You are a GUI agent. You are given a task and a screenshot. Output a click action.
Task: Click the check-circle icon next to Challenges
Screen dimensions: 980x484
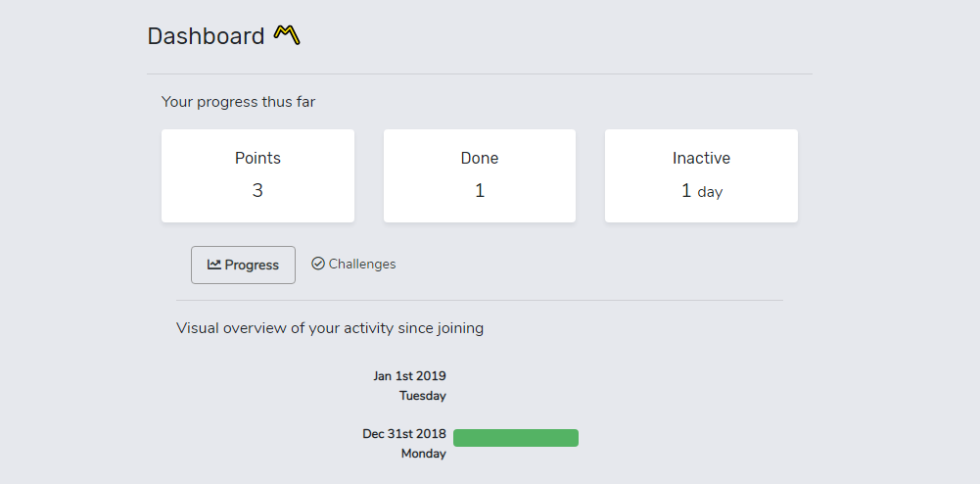(x=318, y=264)
